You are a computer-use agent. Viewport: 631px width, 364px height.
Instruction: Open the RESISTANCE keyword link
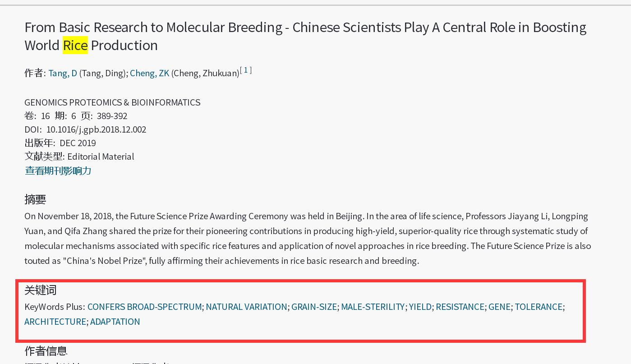point(460,307)
